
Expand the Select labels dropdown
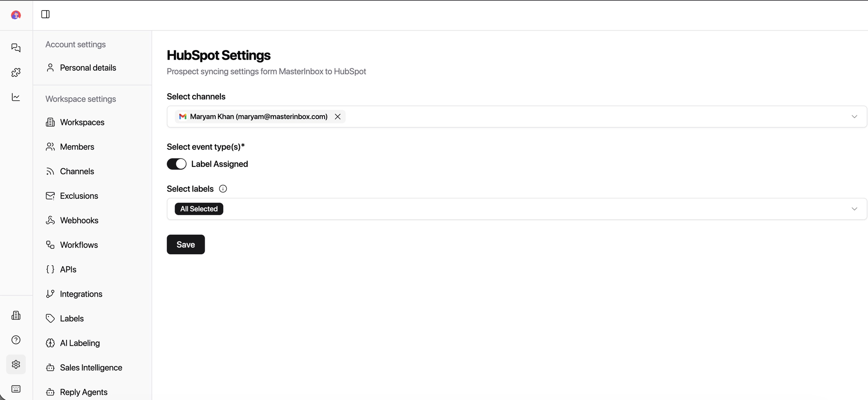854,209
